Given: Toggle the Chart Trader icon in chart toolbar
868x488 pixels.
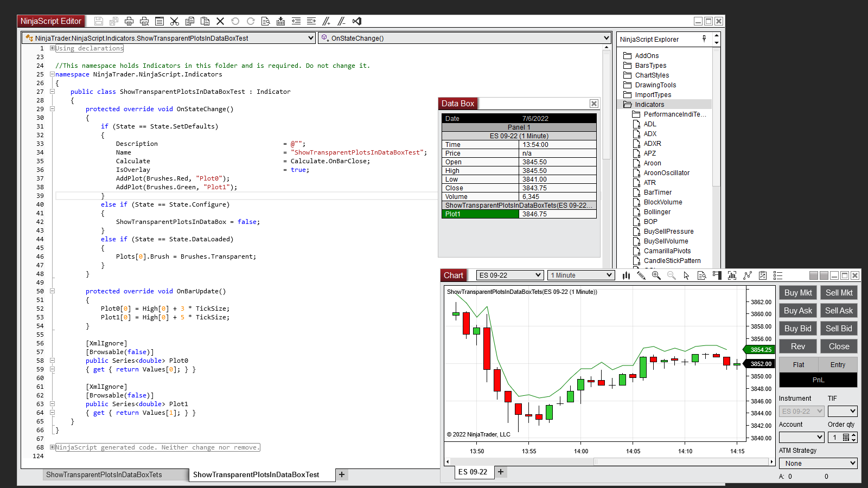Looking at the screenshot, I should (717, 275).
